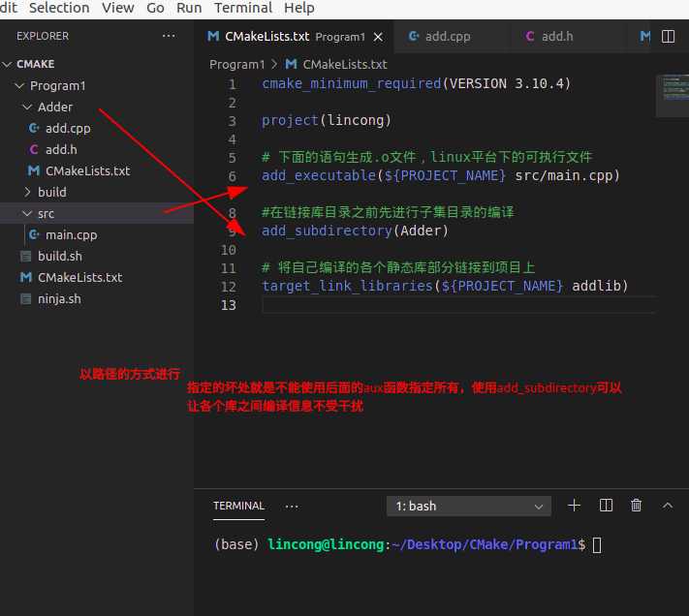Click the file icon beside ninja.sh
The width and height of the screenshot is (689, 616).
coord(26,299)
